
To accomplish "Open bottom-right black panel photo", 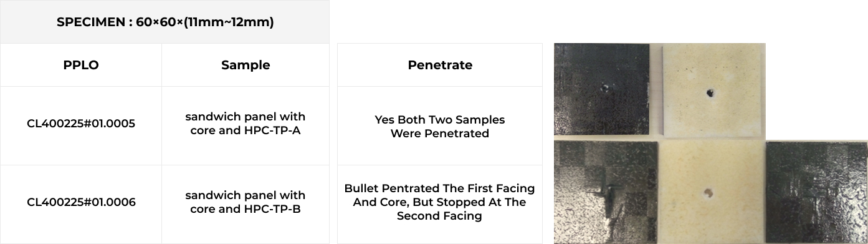I will pos(817,192).
